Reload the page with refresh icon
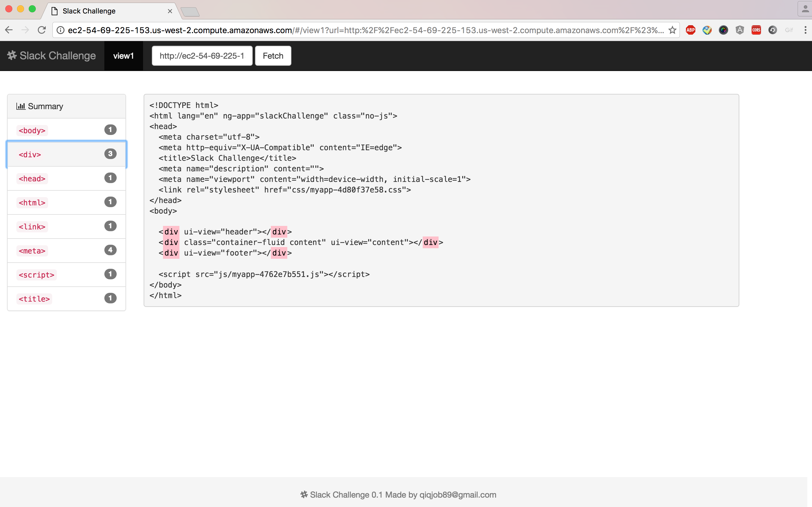Screen dimensions: 812x507 (x=42, y=30)
